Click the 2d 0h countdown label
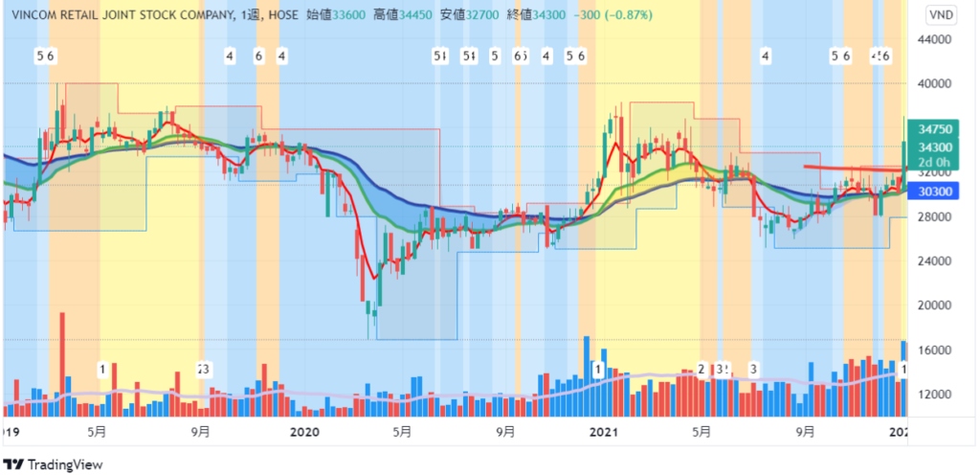The height and width of the screenshot is (475, 980). click(936, 163)
